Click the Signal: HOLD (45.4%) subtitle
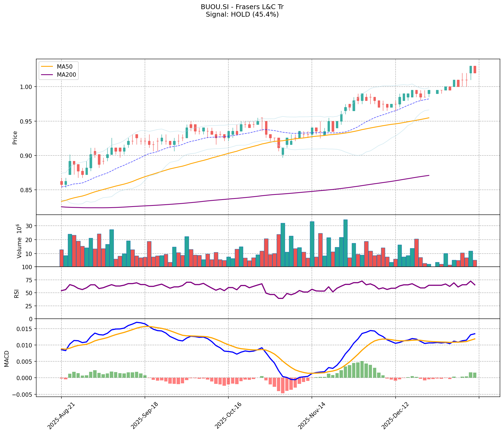504x434 pixels. click(242, 14)
